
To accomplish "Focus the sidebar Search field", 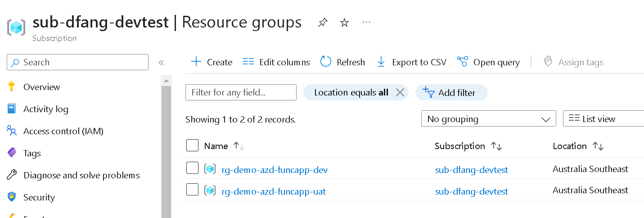I will click(x=77, y=62).
